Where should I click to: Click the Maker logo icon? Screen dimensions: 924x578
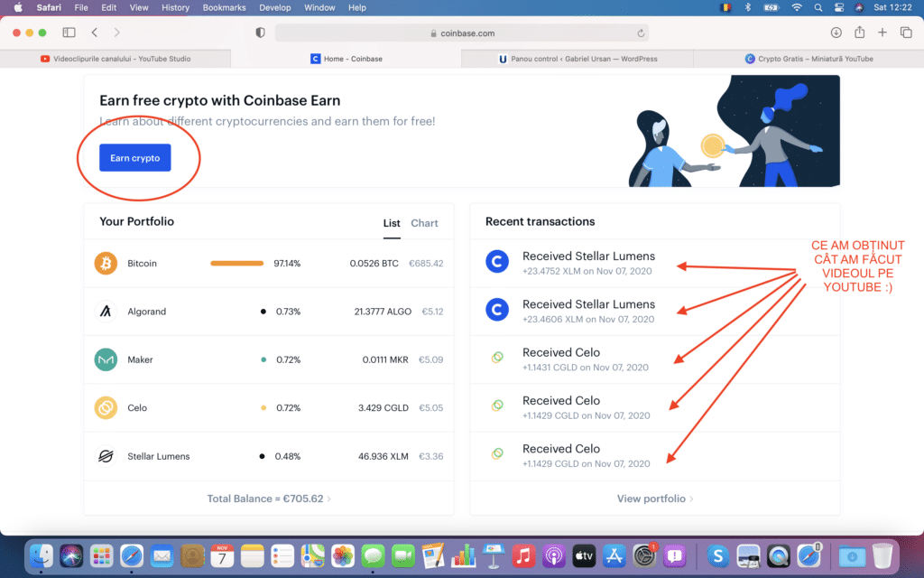pyautogui.click(x=106, y=359)
